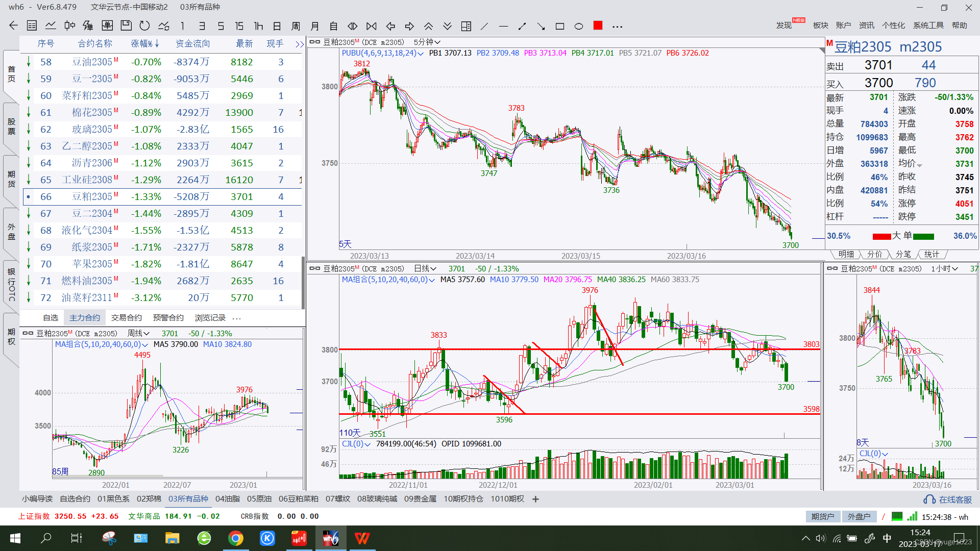Click the contract list vertical scrollbar
Screen dimensions: 980x551
303,282
